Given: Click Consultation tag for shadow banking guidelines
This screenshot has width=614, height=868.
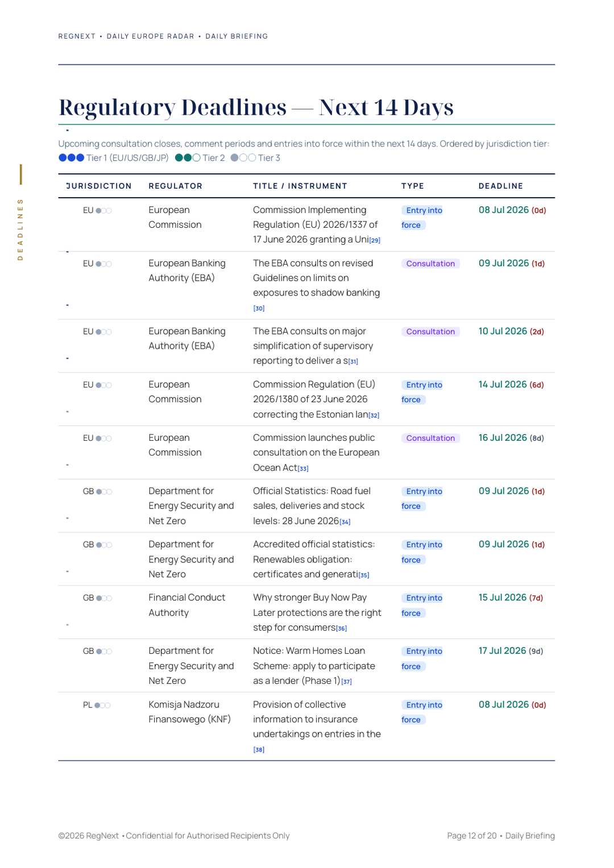Looking at the screenshot, I should 430,264.
